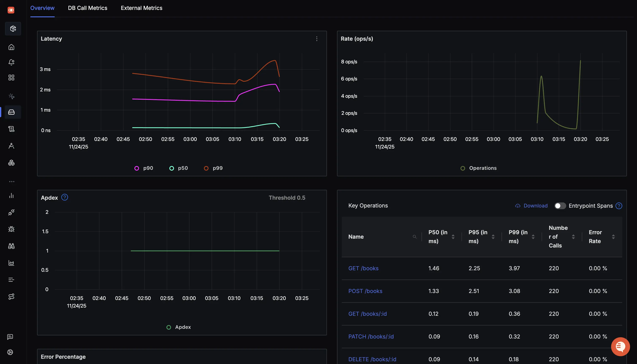Open Exceptions bug icon in sidebar
Viewport: 637px width, 364px height.
(11, 229)
